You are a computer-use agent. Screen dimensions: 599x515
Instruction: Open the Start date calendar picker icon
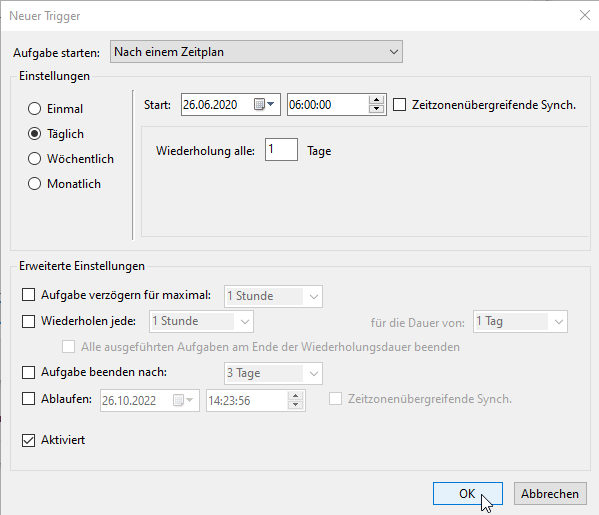[264, 104]
